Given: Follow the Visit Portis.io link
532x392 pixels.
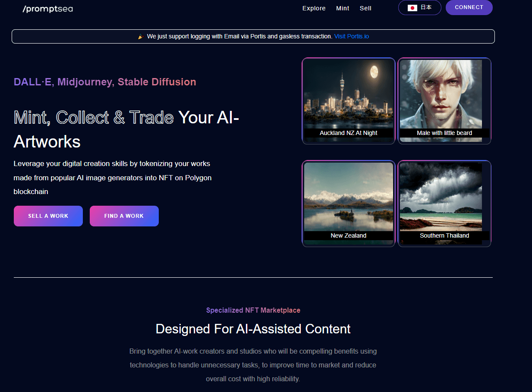Looking at the screenshot, I should tap(351, 37).
